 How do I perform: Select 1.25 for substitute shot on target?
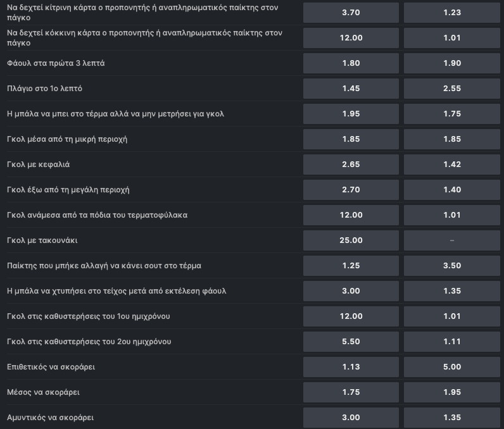pos(351,266)
